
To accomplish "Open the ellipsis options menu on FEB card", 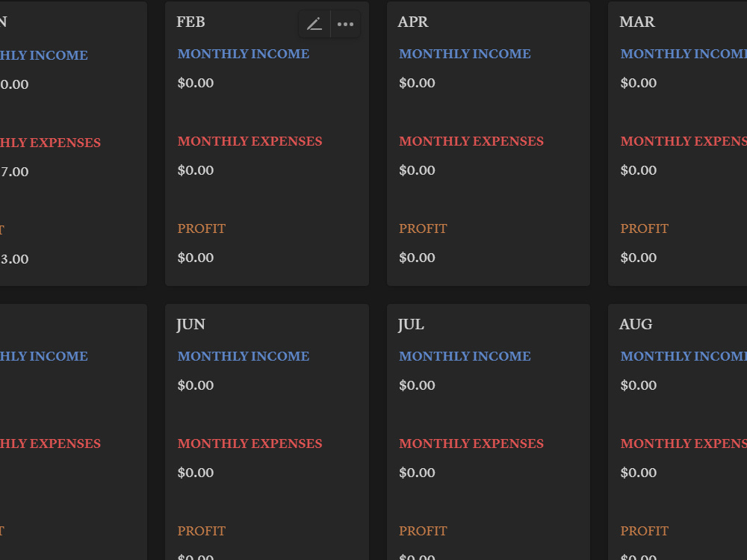I will point(345,23).
